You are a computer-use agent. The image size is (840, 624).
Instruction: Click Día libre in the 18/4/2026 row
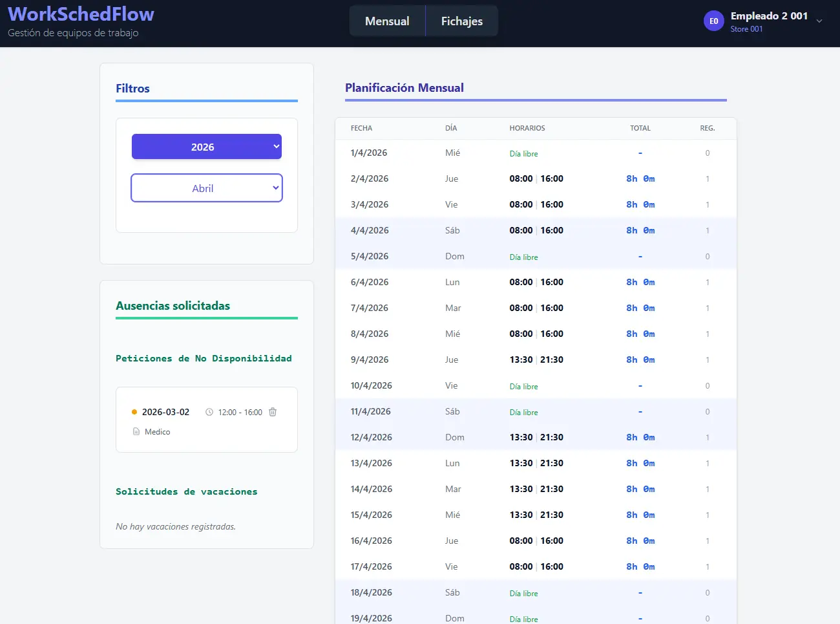523,593
